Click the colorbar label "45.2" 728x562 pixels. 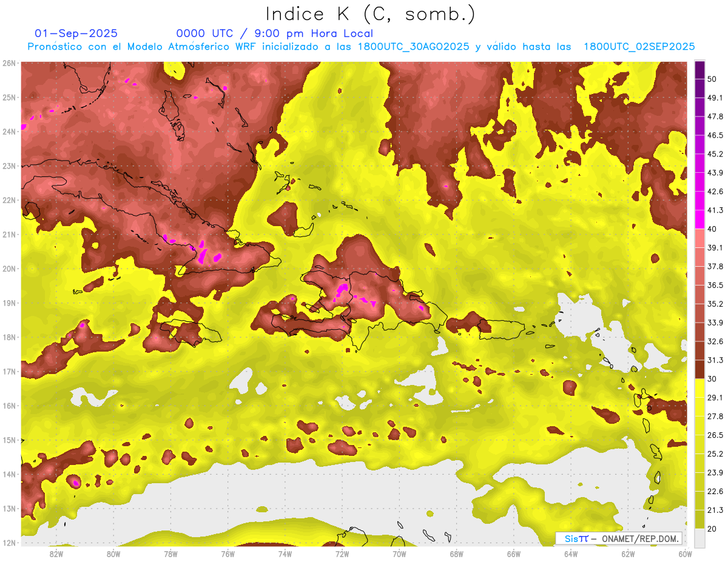[715, 154]
